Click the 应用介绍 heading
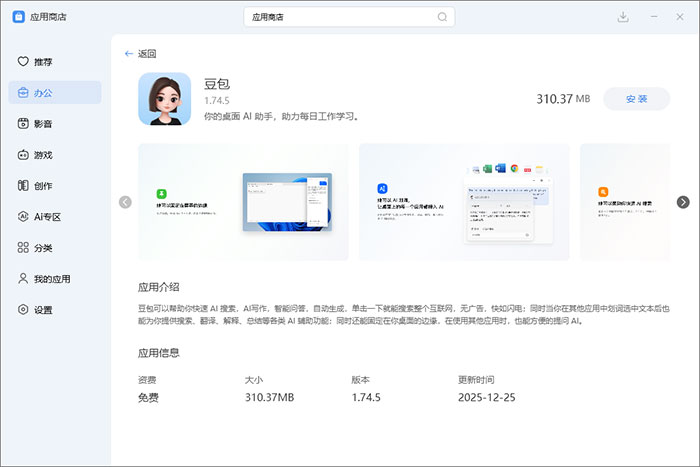This screenshot has height=467, width=700. click(x=158, y=287)
